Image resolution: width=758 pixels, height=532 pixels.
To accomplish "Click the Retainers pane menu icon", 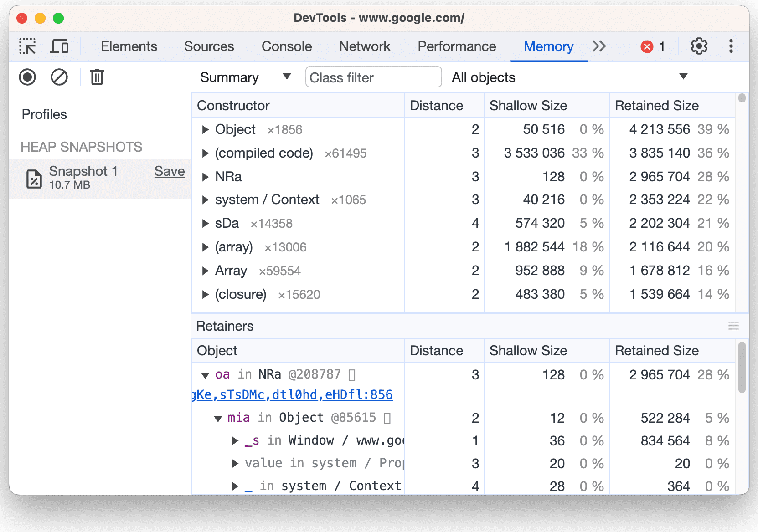I will (x=733, y=326).
